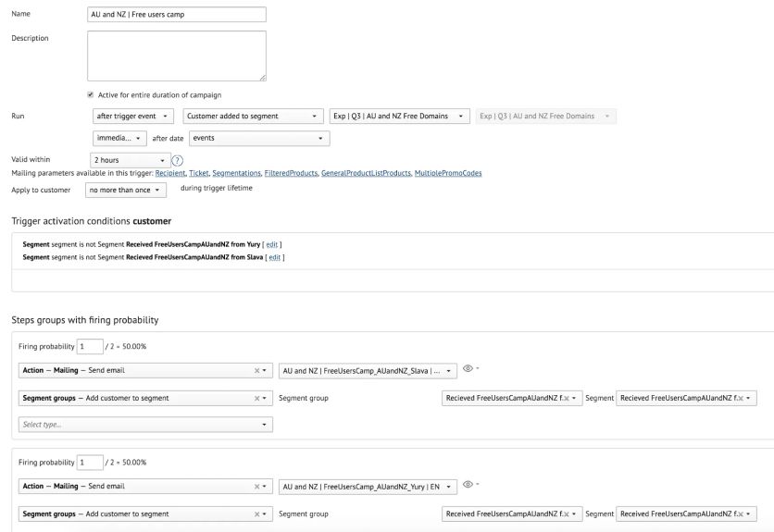Click the help question mark icon next to Valid within
The height and width of the screenshot is (532, 774).
pos(177,160)
